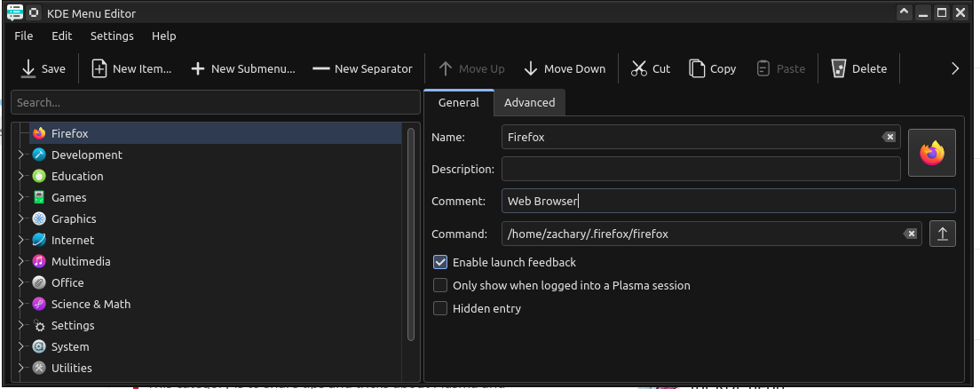
Task: Open the Help menu
Action: (163, 36)
